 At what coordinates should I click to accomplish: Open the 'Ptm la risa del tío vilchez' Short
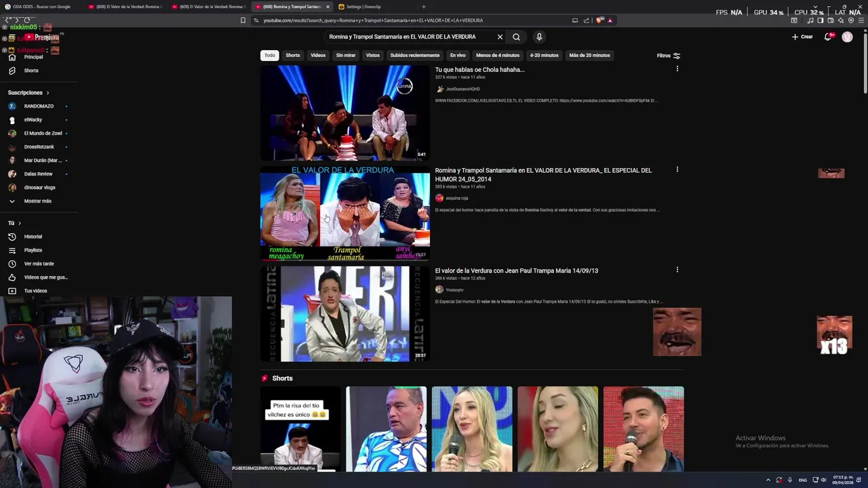tap(300, 429)
